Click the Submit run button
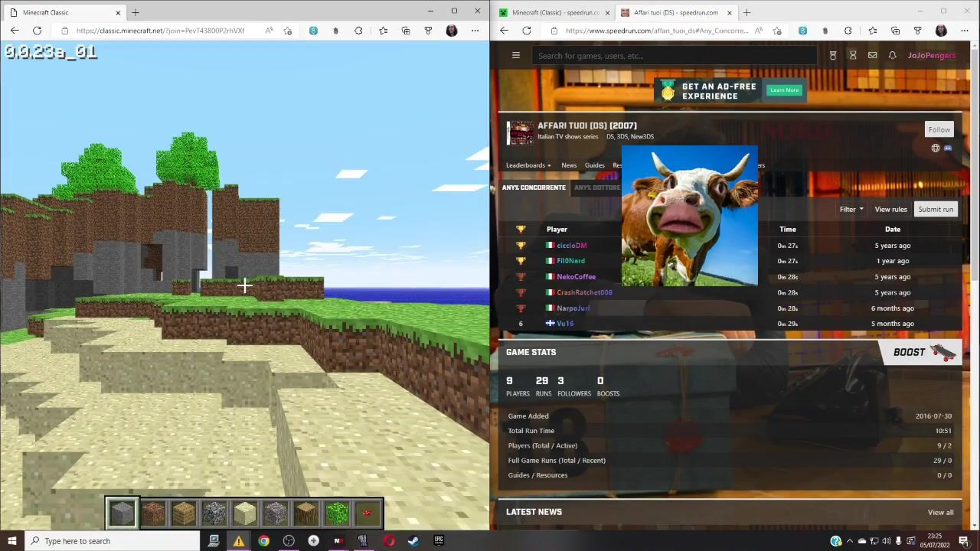Viewport: 980px width, 551px height. tap(936, 209)
